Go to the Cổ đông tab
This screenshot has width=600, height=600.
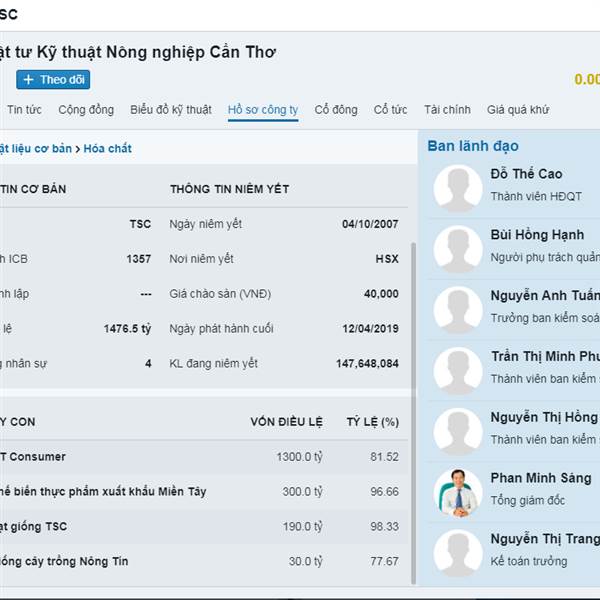point(336,110)
